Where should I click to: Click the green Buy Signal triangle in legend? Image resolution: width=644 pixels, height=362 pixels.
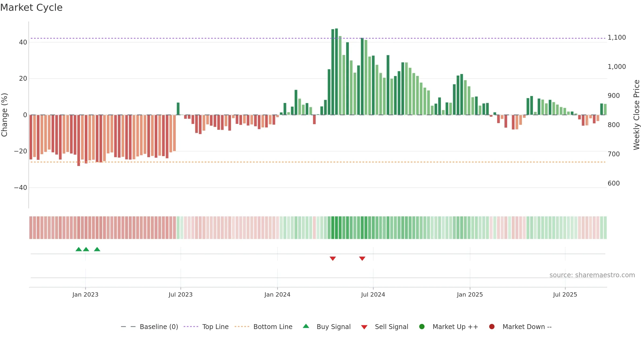coord(306,326)
